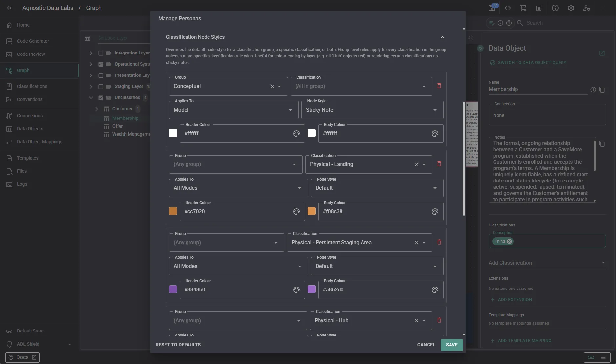Collapse the sidebar with double chevron icon
Screen dimensions: 616x364
point(9,8)
